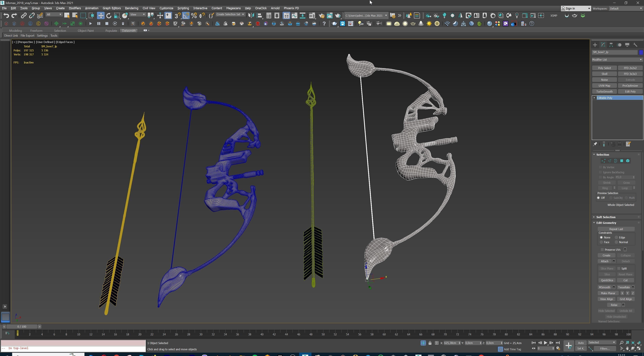Click the blue object color swatch
This screenshot has width=644, height=356.
click(x=641, y=52)
